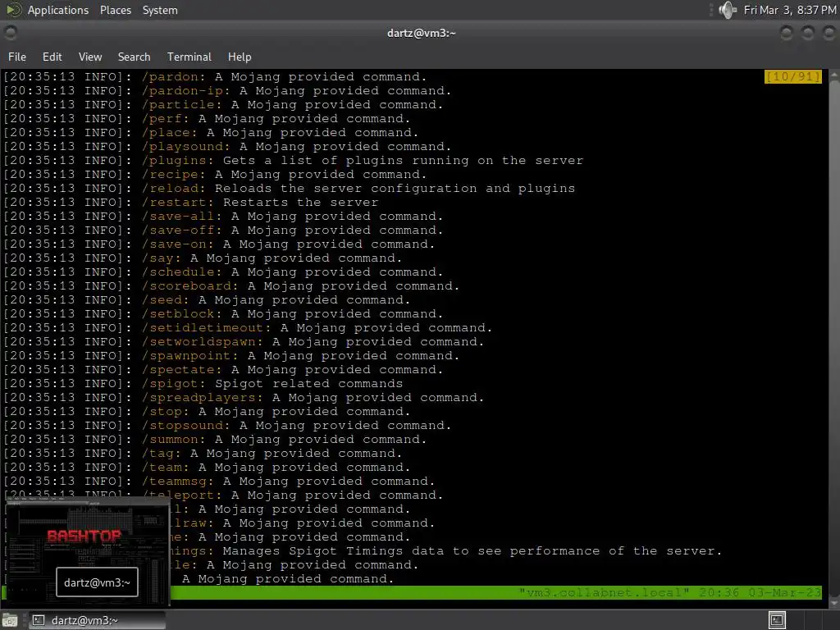
Task: Click the /playsound command line
Action: (228, 146)
